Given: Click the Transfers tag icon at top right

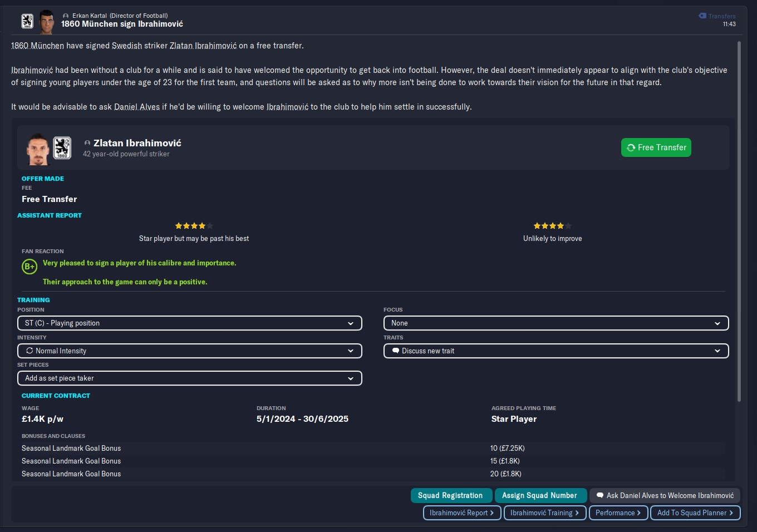Looking at the screenshot, I should point(702,16).
